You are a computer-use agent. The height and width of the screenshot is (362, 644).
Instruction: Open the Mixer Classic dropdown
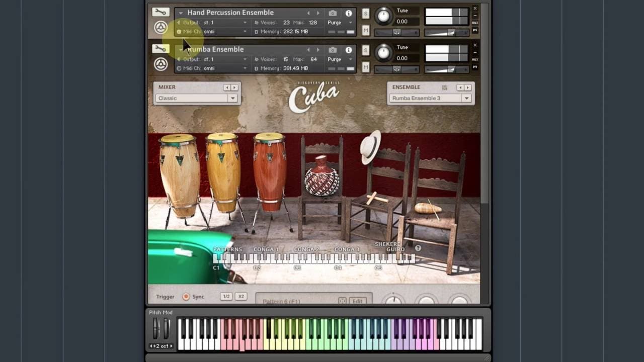click(196, 98)
